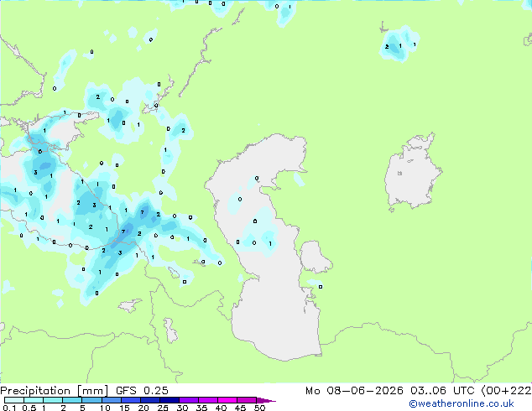Click the 20–25 mm dark blue swatch
532x411 pixels.
click(x=149, y=400)
